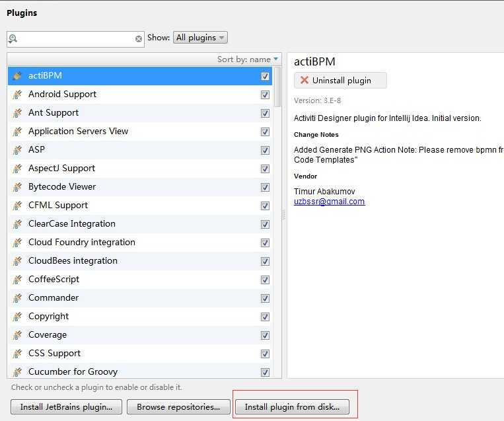Disable the Copyright plugin checkbox
504x421 pixels.
265,317
